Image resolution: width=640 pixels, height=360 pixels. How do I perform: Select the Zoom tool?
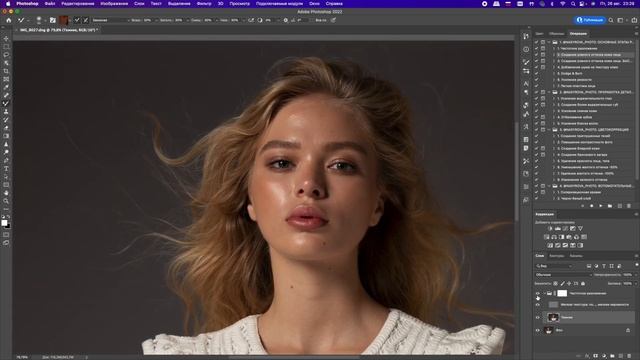click(x=6, y=201)
